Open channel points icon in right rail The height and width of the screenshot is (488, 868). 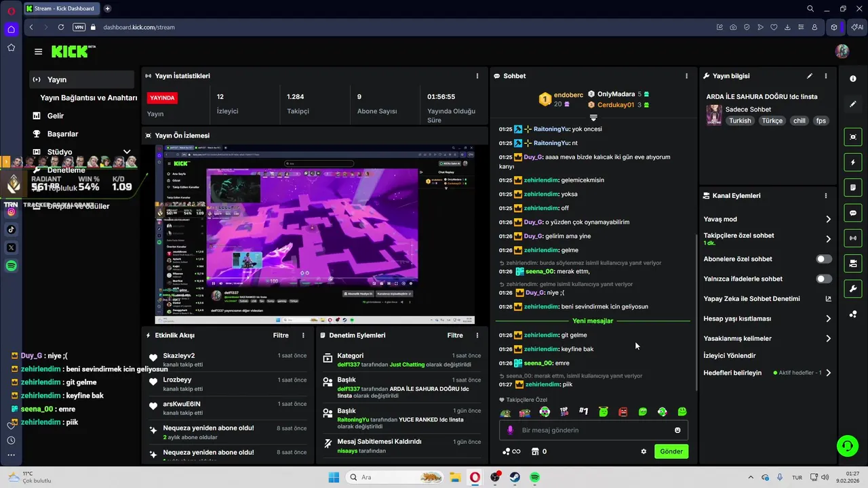[x=853, y=314]
